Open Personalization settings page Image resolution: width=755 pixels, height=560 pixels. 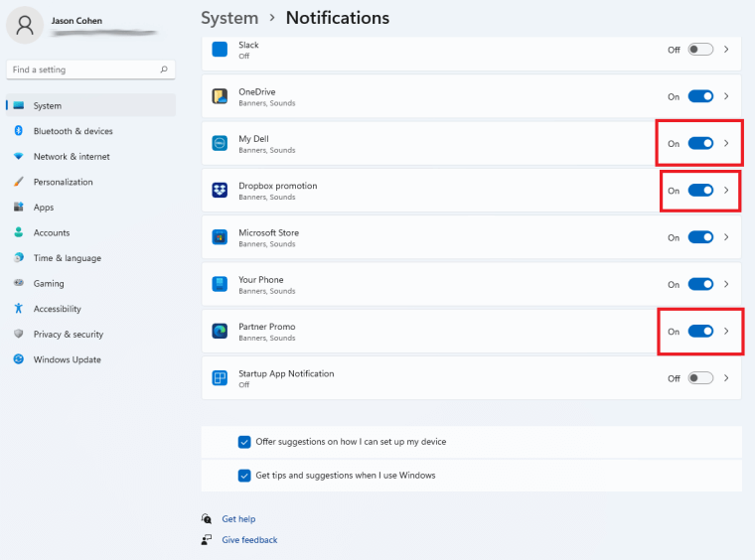(x=91, y=182)
